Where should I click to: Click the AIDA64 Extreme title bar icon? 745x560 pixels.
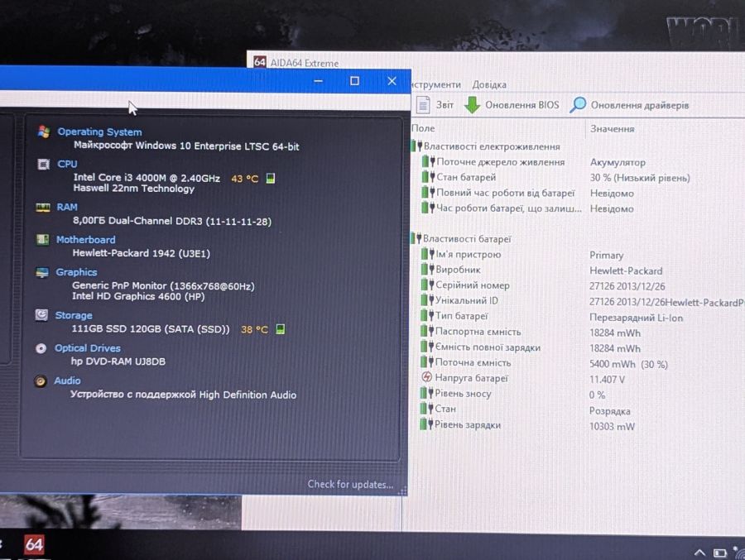[x=259, y=62]
